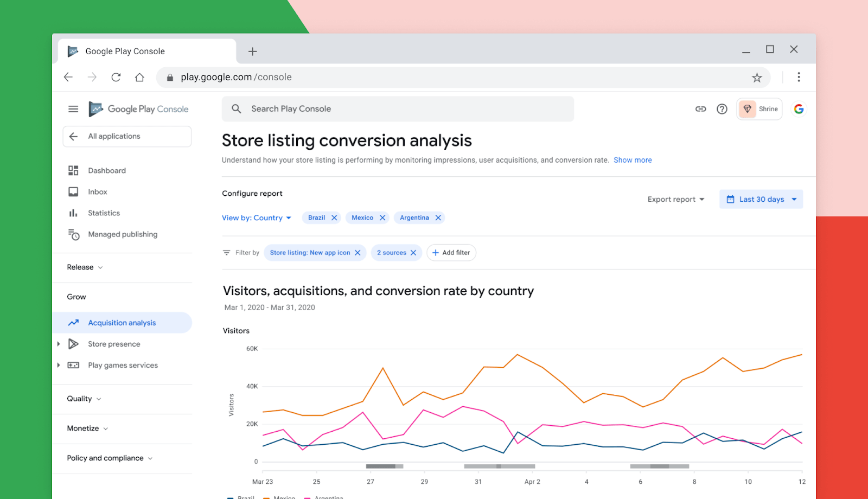Dismiss the Store listing: New app icon filter
868x499 pixels.
(357, 252)
